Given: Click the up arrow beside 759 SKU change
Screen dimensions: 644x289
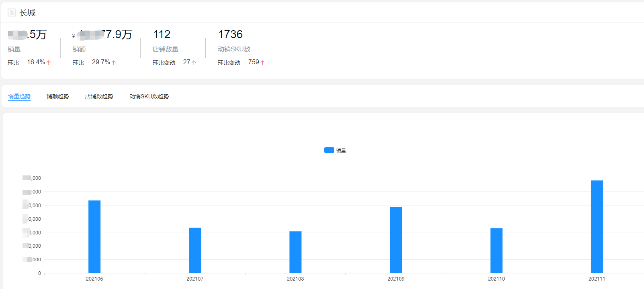Looking at the screenshot, I should tap(263, 63).
